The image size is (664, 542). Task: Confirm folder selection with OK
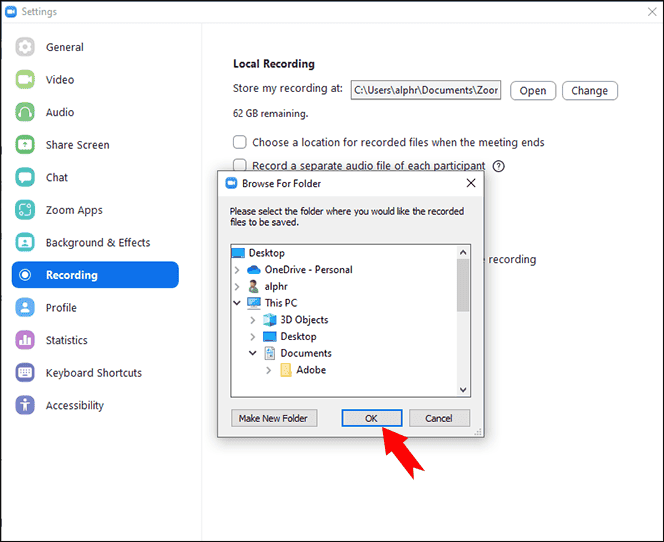(371, 418)
